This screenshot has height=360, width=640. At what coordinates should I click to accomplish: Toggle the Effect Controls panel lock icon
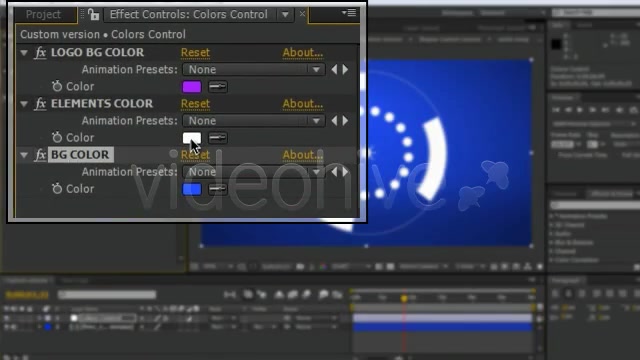point(93,15)
